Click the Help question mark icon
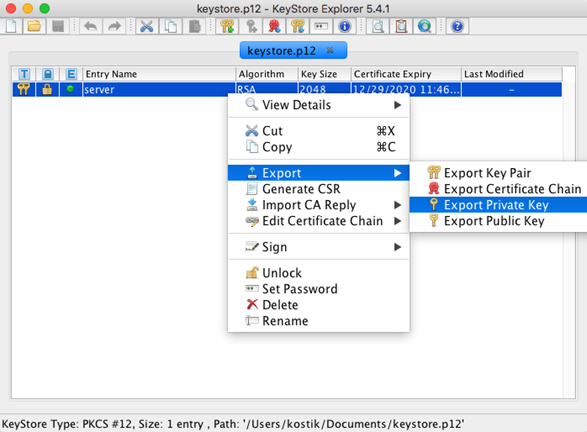This screenshot has width=587, height=432. 457,26
